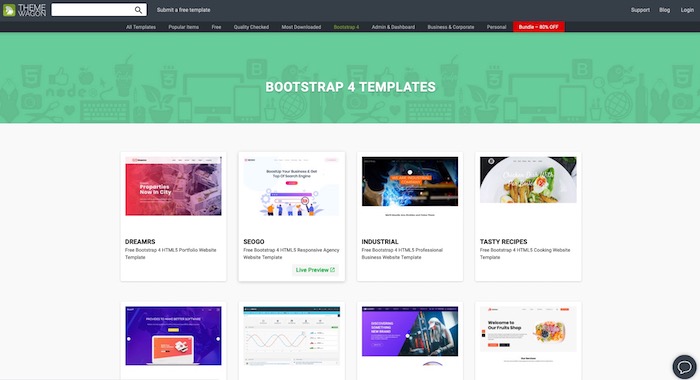Open the Dreamrs template thumbnail

click(x=173, y=186)
